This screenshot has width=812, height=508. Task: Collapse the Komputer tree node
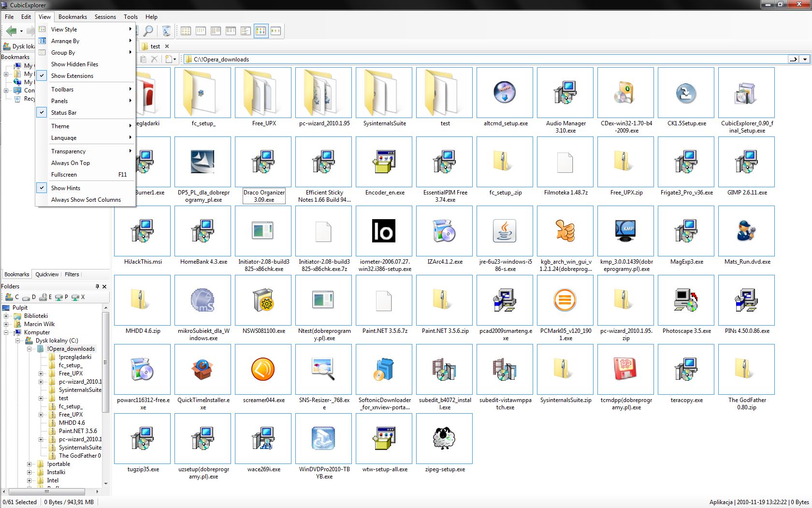tap(6, 332)
